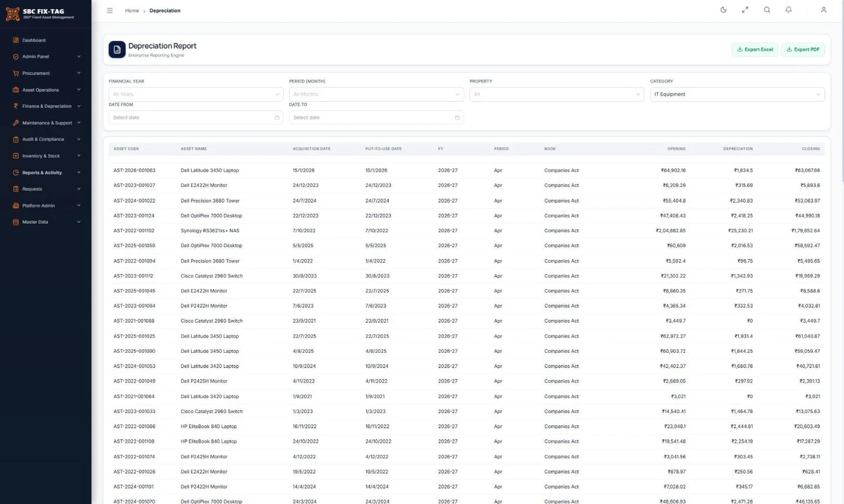
Task: Expand Maintenance & Support chevron
Action: coord(79,123)
